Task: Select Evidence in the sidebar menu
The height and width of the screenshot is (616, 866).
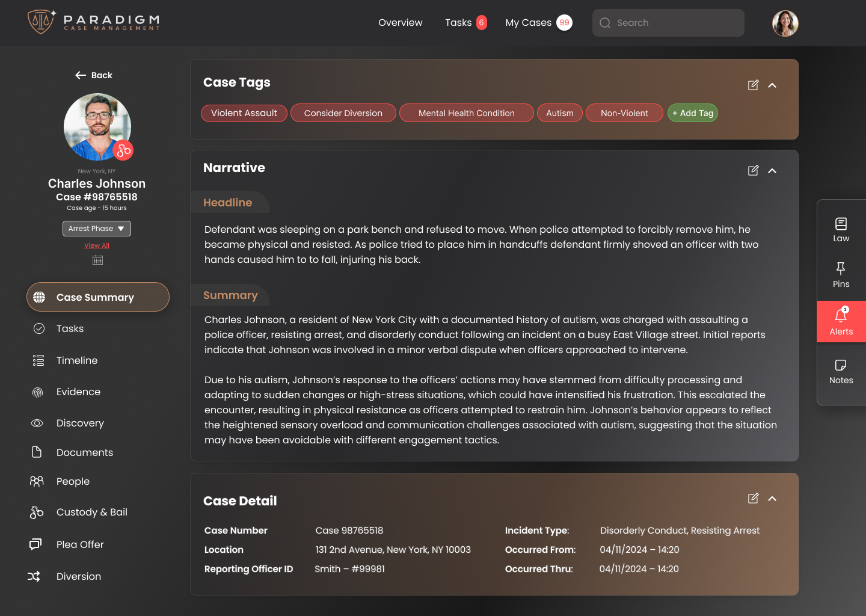Action: [78, 392]
